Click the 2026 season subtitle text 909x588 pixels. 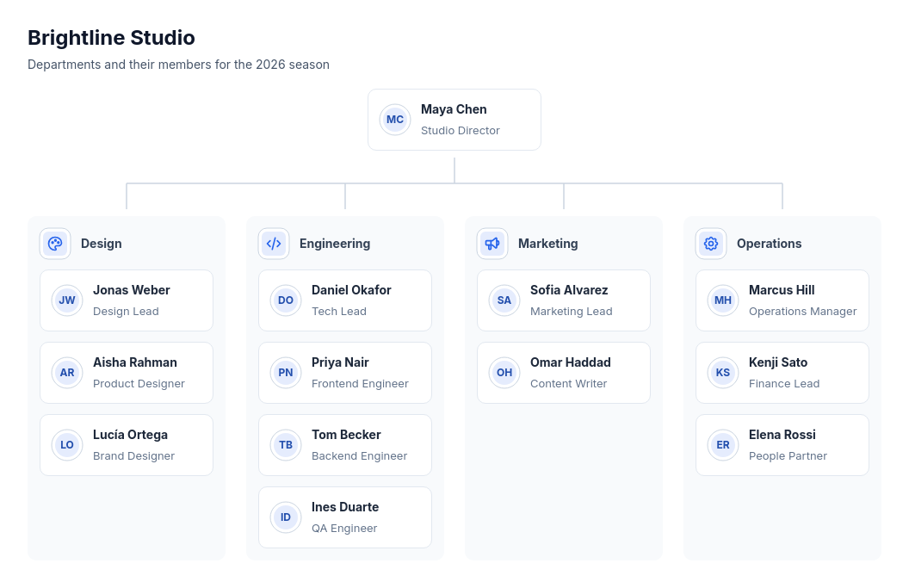pyautogui.click(x=178, y=65)
